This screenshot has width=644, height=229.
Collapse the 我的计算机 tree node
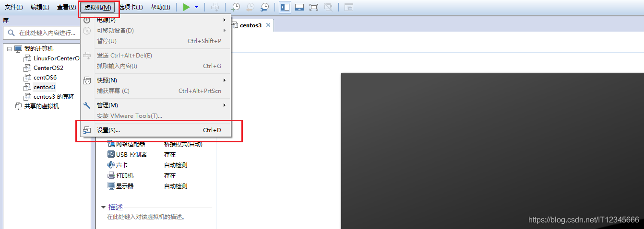point(9,49)
